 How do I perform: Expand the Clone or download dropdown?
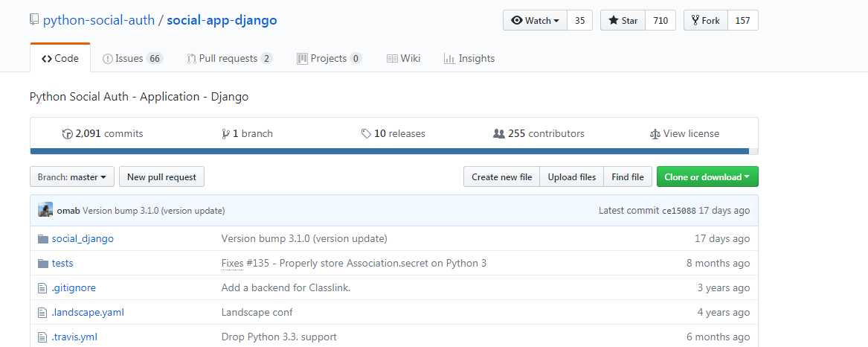(707, 176)
